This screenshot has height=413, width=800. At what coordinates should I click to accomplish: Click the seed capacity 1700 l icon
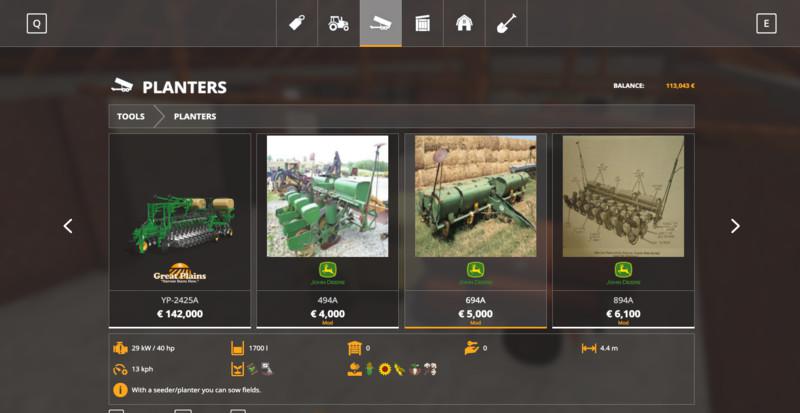238,348
